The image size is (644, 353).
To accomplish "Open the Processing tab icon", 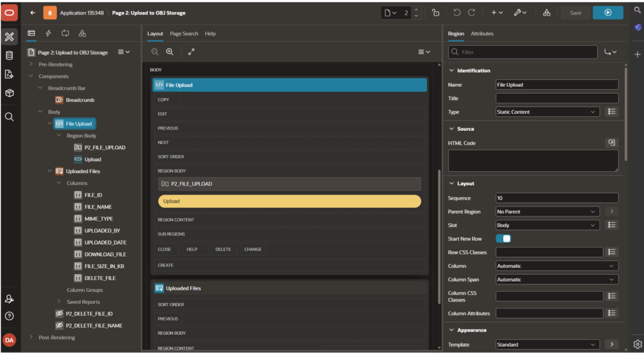I will 65,33.
